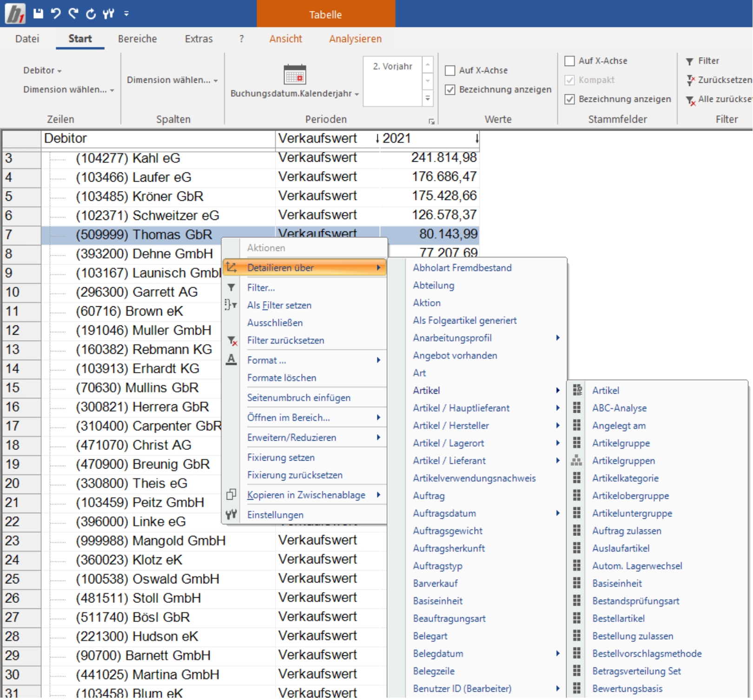
Task: Toggle Bezeichnung anzeigen in Stammfelder group
Action: tap(570, 99)
